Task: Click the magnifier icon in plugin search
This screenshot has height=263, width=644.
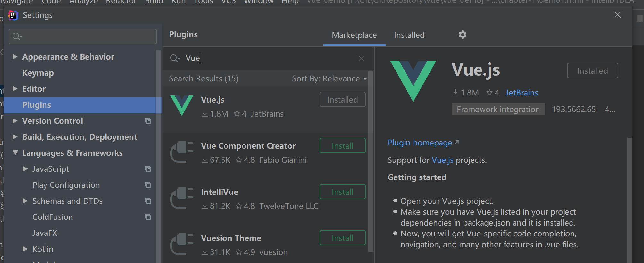Action: click(x=175, y=58)
